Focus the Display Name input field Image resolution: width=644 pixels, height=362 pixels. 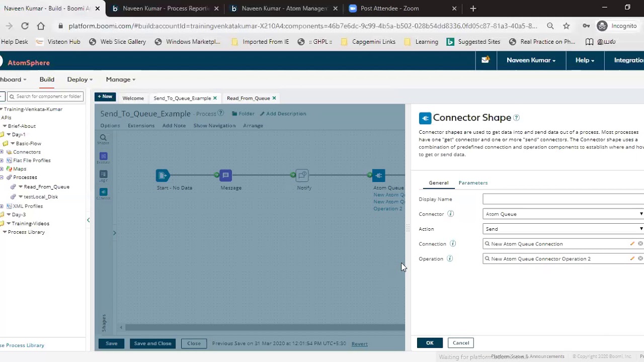click(x=563, y=199)
